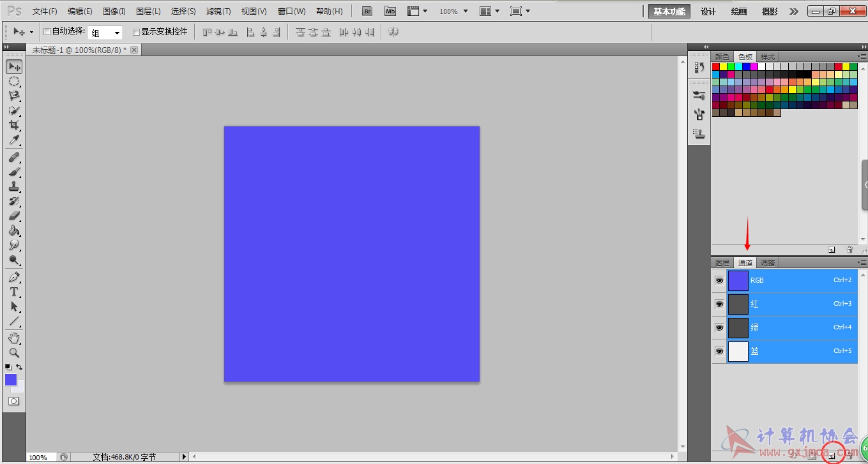Select the Crop tool in toolbar
Screen dimensions: 868x464
coord(13,125)
